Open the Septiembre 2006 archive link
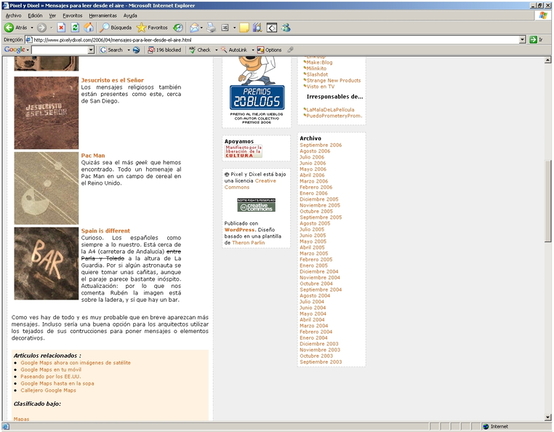Viewport: 554px width, 432px height. pyautogui.click(x=320, y=145)
